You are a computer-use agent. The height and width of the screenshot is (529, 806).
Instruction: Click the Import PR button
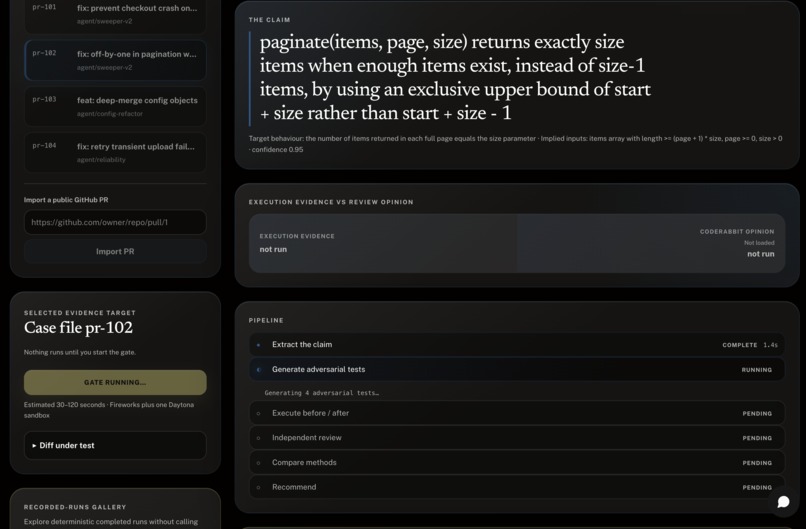[115, 251]
